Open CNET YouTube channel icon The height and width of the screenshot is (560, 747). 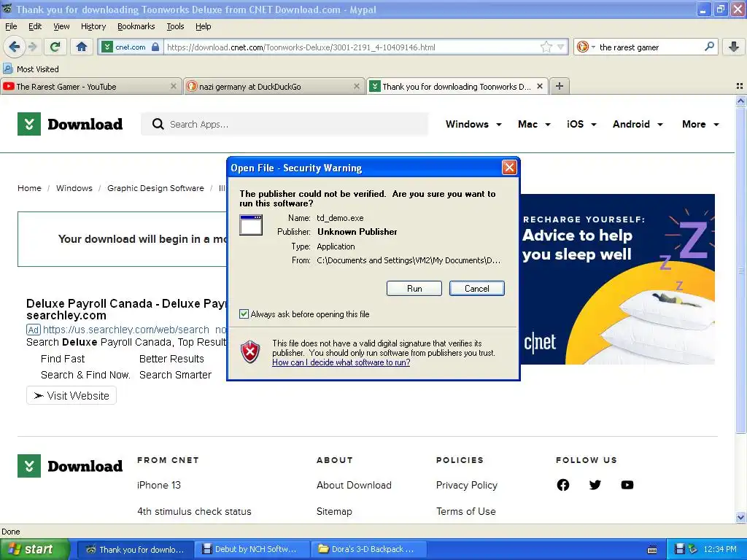click(x=627, y=485)
